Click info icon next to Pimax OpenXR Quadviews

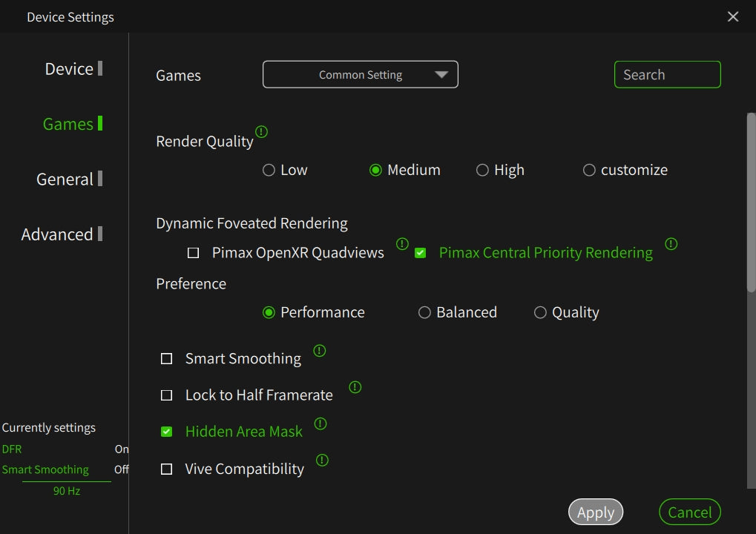coord(402,243)
